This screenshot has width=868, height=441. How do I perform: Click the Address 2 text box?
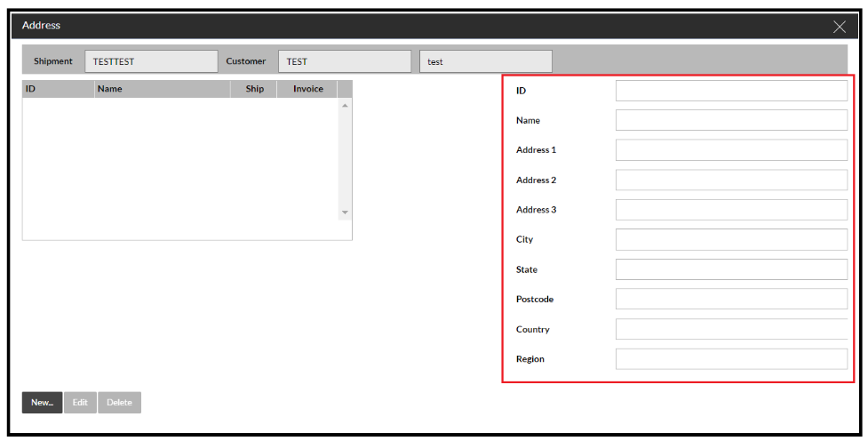click(x=730, y=180)
